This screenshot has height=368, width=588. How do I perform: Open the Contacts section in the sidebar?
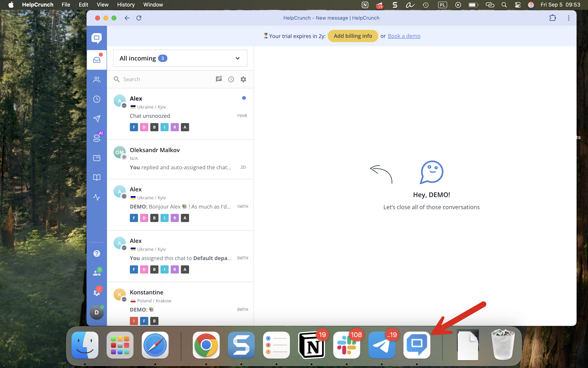[97, 79]
